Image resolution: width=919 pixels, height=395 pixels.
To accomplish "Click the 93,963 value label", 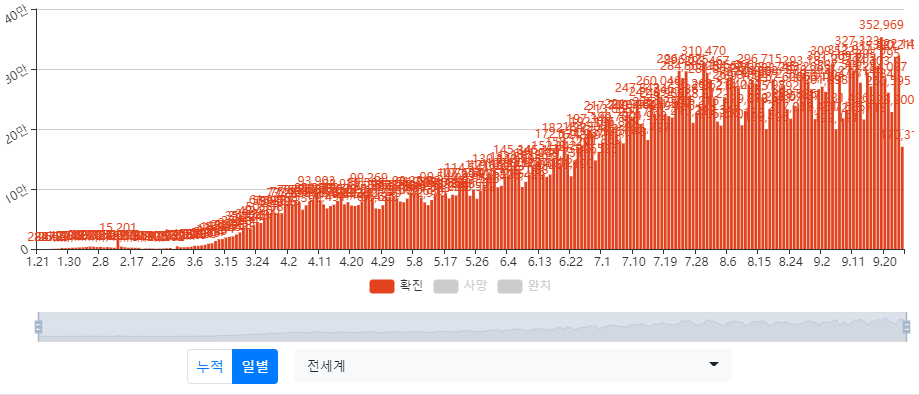I will (x=316, y=180).
